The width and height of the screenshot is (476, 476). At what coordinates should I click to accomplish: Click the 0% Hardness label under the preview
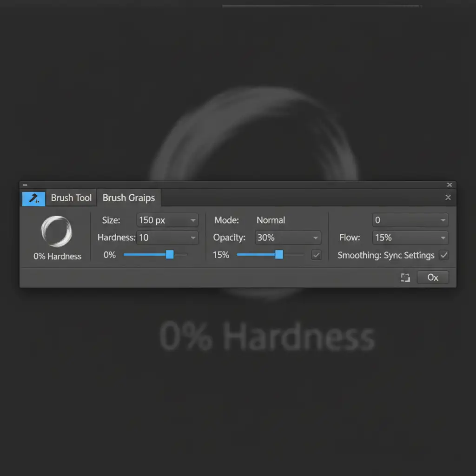pos(57,256)
